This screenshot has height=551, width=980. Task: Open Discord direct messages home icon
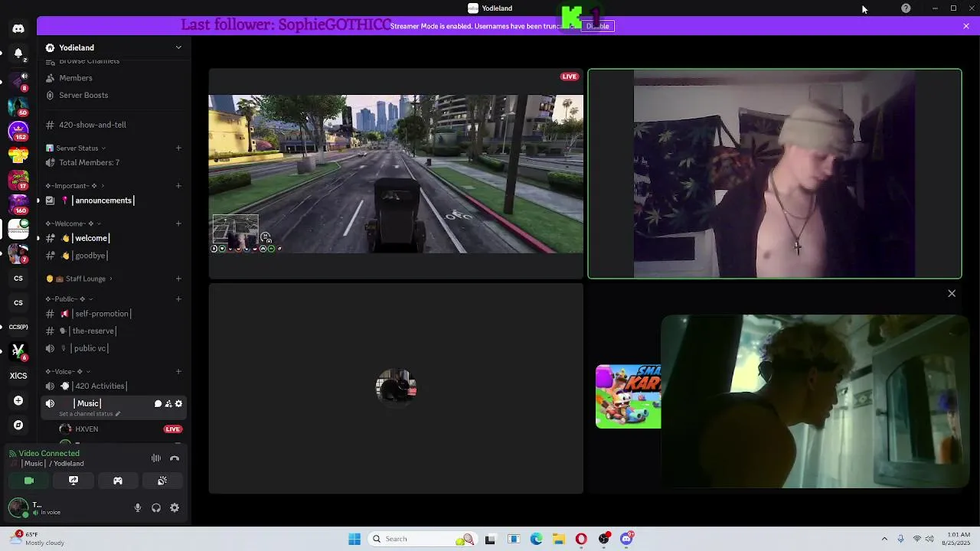[x=18, y=28]
